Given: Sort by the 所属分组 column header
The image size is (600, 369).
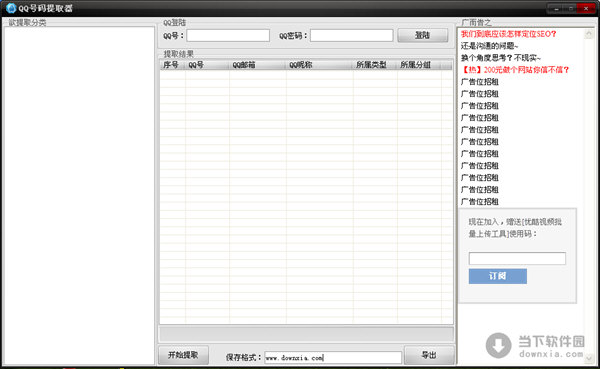Looking at the screenshot, I should [419, 65].
